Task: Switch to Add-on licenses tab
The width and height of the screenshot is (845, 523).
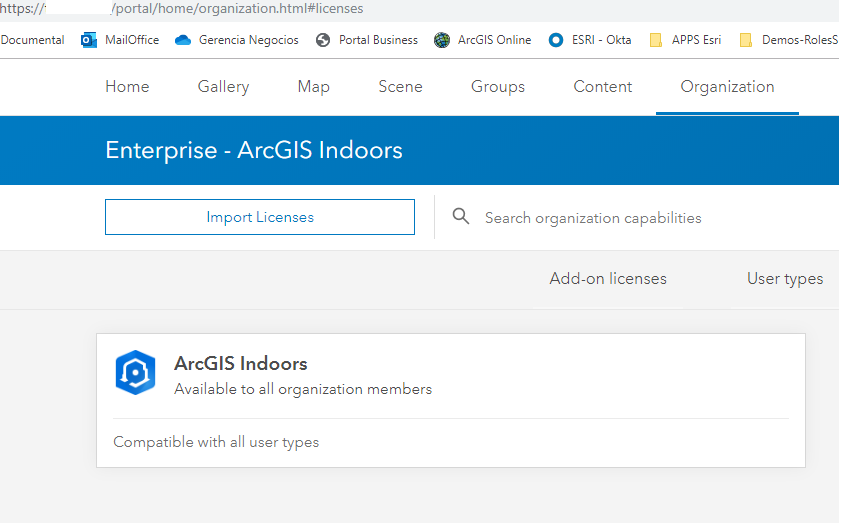Action: point(608,279)
